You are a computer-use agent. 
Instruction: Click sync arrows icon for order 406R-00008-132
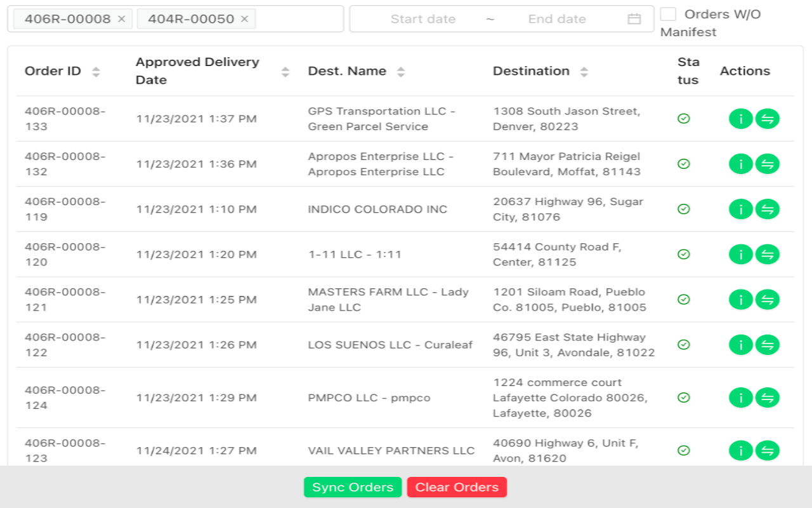[767, 164]
